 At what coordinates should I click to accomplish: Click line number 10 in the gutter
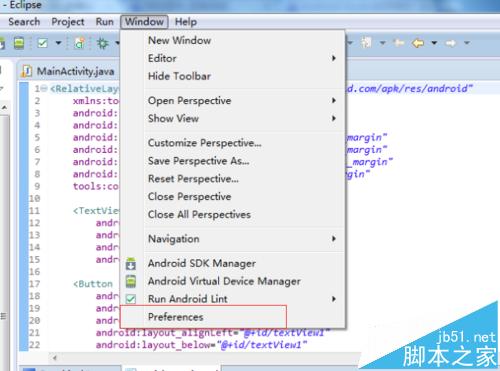pyautogui.click(x=34, y=199)
